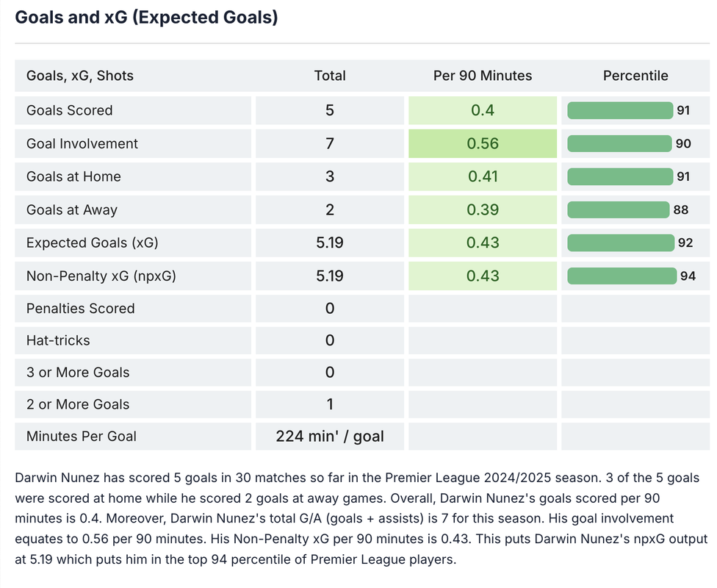This screenshot has height=588, width=717.
Task: Click the Goals Scored percentile bar
Action: [621, 110]
